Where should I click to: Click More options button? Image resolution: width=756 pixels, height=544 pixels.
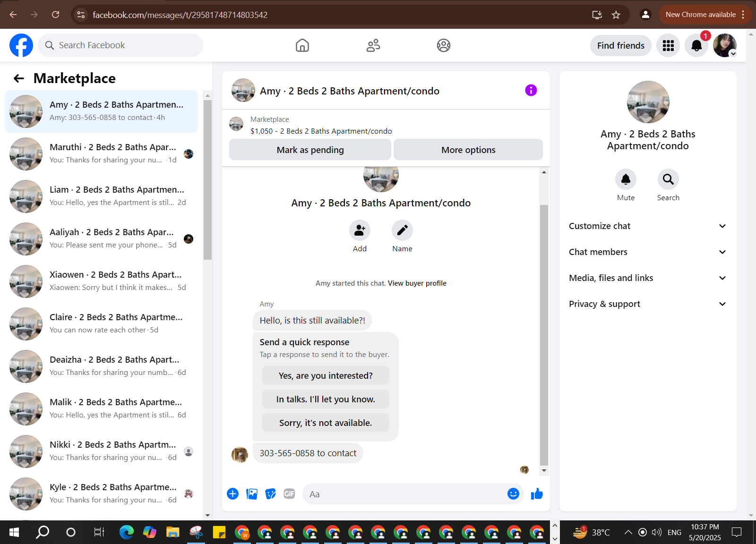(x=468, y=150)
